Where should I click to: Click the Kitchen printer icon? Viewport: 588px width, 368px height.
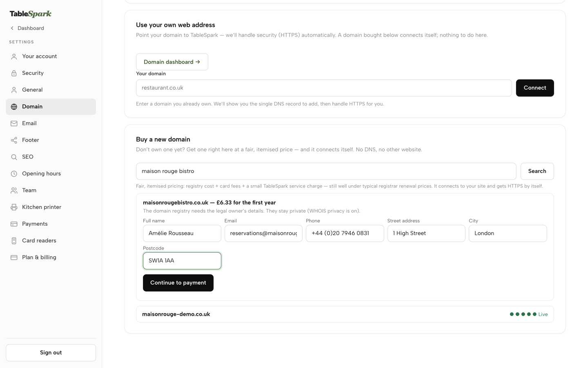14,207
